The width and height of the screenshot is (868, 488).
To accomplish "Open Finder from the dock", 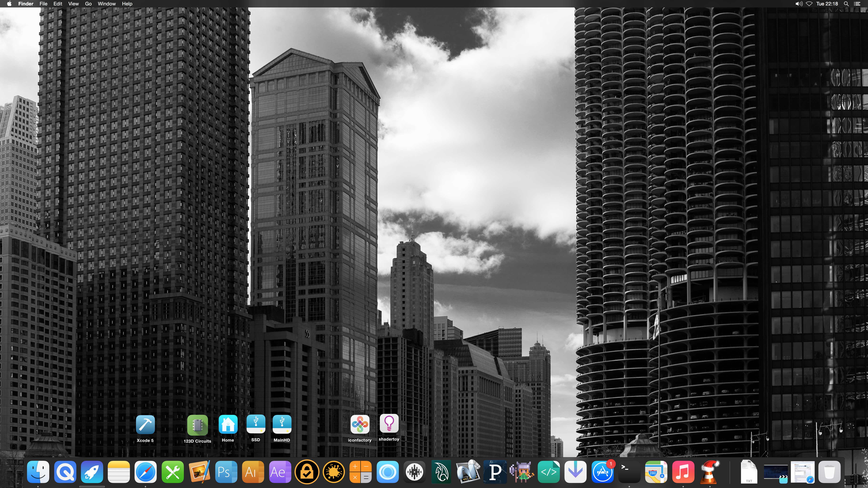I will (x=38, y=472).
